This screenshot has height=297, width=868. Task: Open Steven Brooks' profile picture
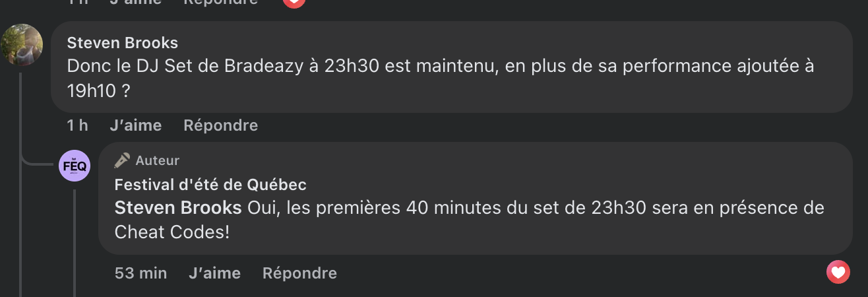(x=22, y=45)
